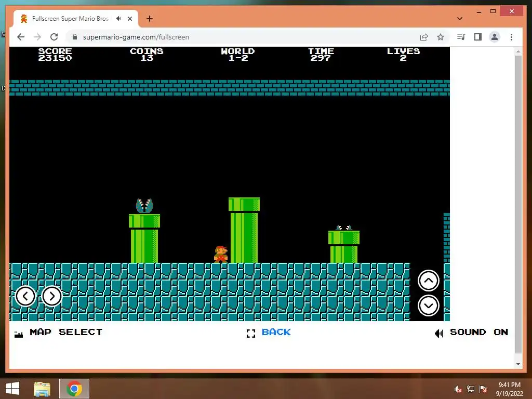
Task: Tap the up arrow jump control
Action: (429, 281)
